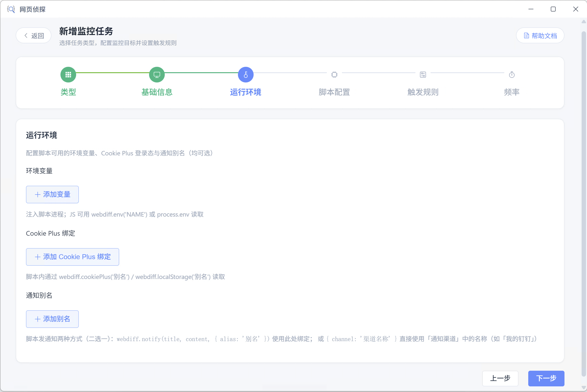Click the 类型 step grid icon
Image resolution: width=587 pixels, height=392 pixels.
68,74
